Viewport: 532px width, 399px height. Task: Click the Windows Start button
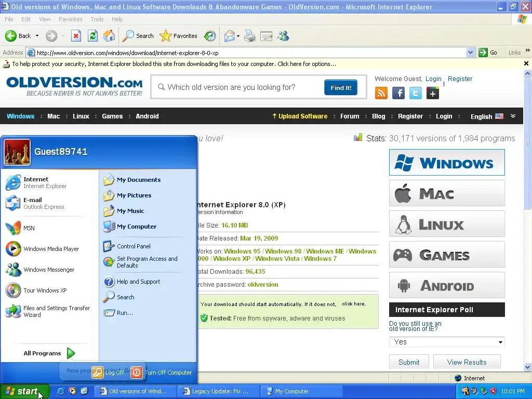24,391
